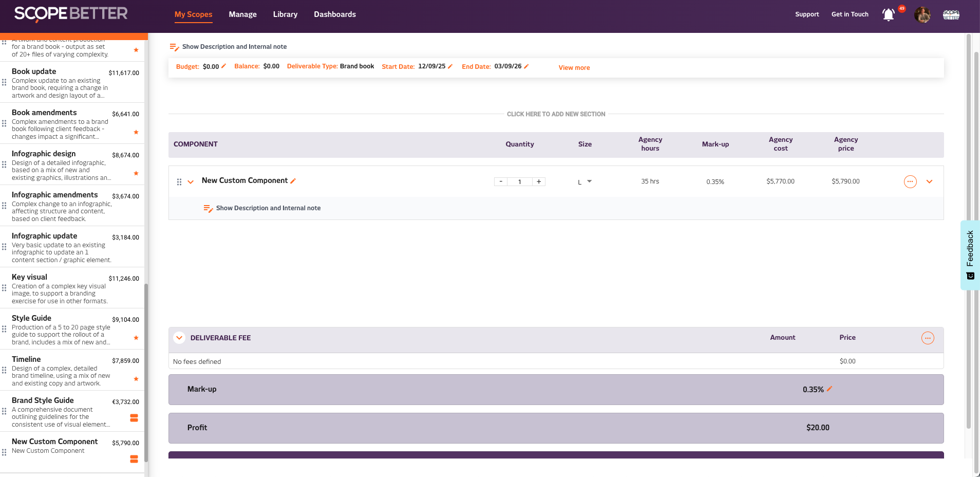Toggle favorite star on Infographic design
The image size is (980, 477).
[136, 173]
